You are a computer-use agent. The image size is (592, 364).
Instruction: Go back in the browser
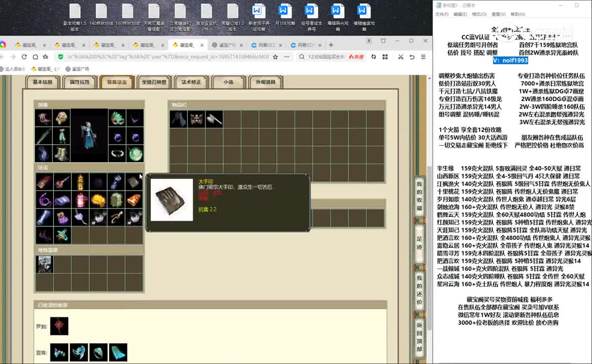2,57
